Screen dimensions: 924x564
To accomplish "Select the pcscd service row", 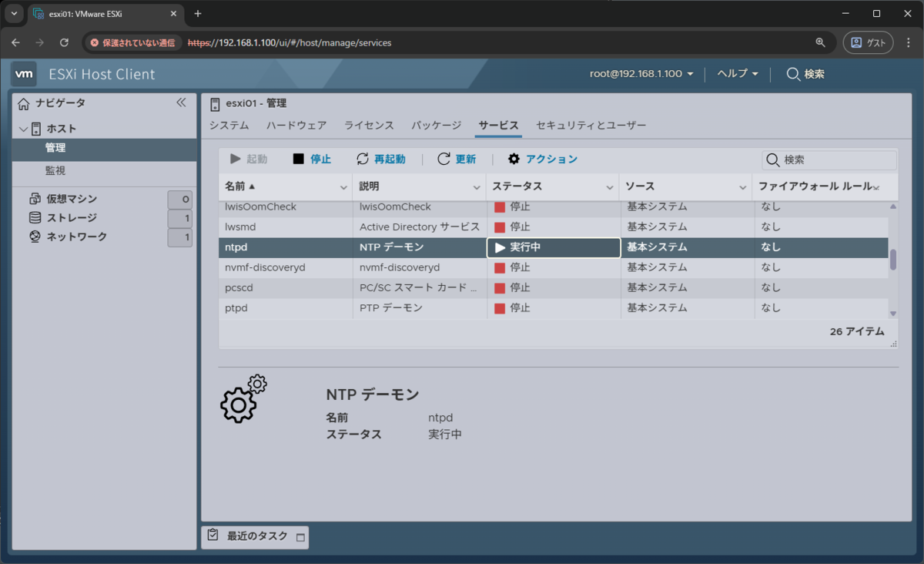I will 554,287.
